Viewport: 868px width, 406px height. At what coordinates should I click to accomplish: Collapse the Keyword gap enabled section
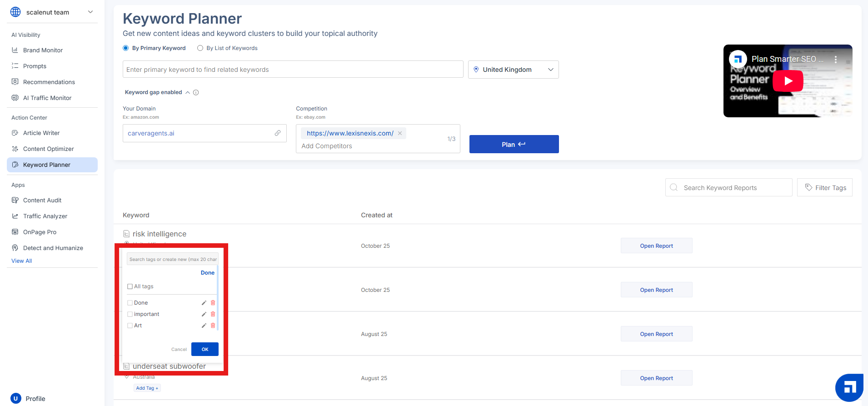[x=188, y=93]
